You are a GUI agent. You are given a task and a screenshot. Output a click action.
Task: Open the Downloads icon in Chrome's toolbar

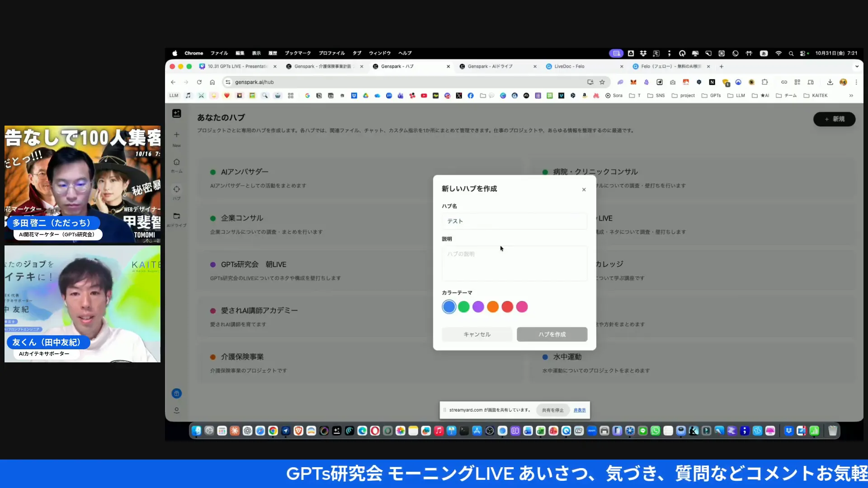coord(830,82)
